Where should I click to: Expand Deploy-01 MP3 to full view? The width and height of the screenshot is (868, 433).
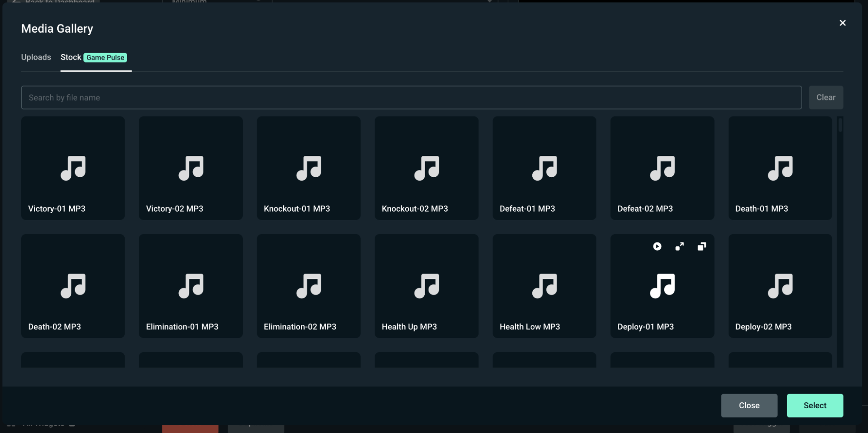click(679, 246)
